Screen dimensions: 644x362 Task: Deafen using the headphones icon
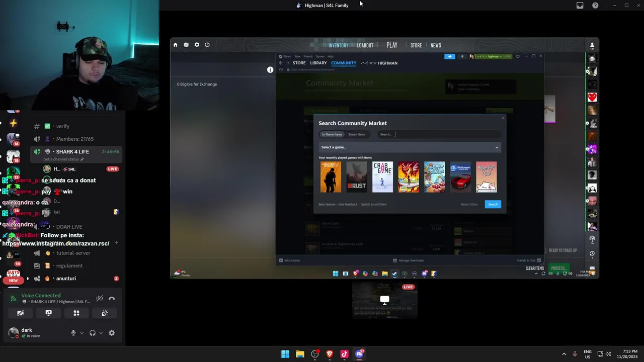click(x=93, y=333)
